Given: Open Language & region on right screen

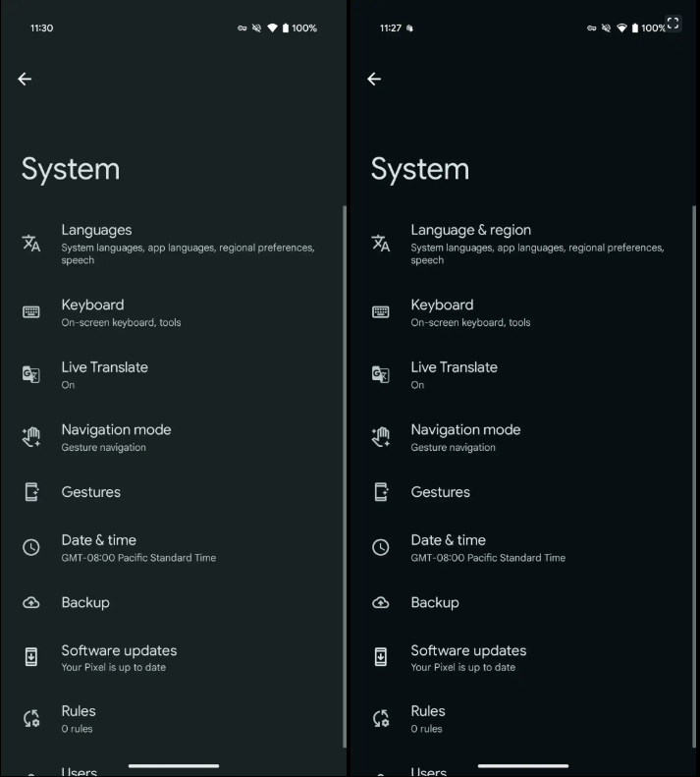Looking at the screenshot, I should coord(521,244).
